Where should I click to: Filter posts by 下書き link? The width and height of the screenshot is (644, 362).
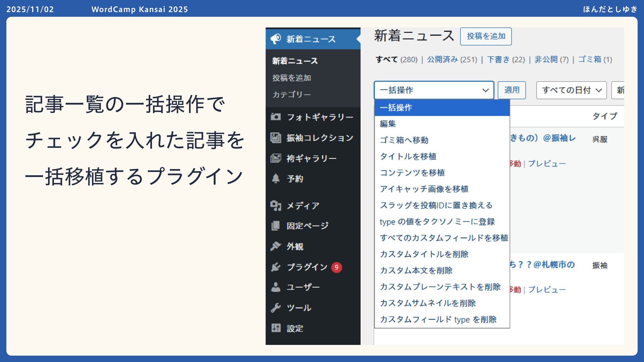tap(498, 60)
